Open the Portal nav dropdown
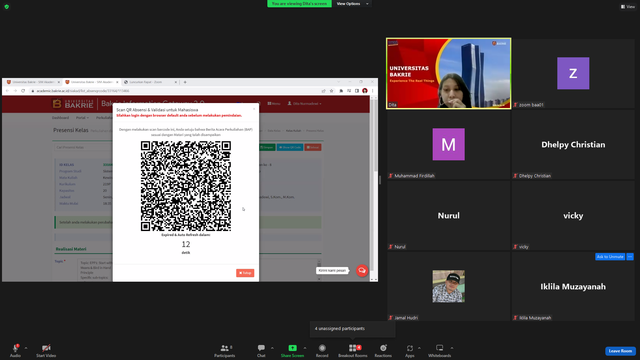The image size is (640, 360). coord(82,118)
